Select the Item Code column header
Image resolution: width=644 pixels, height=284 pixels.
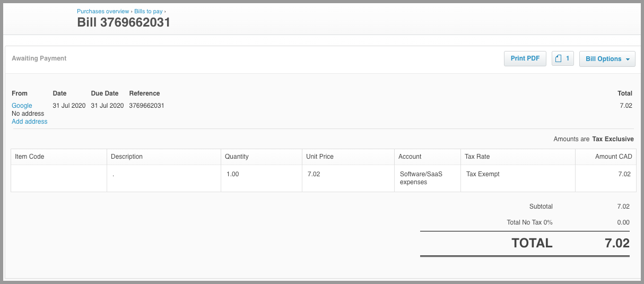click(x=59, y=157)
